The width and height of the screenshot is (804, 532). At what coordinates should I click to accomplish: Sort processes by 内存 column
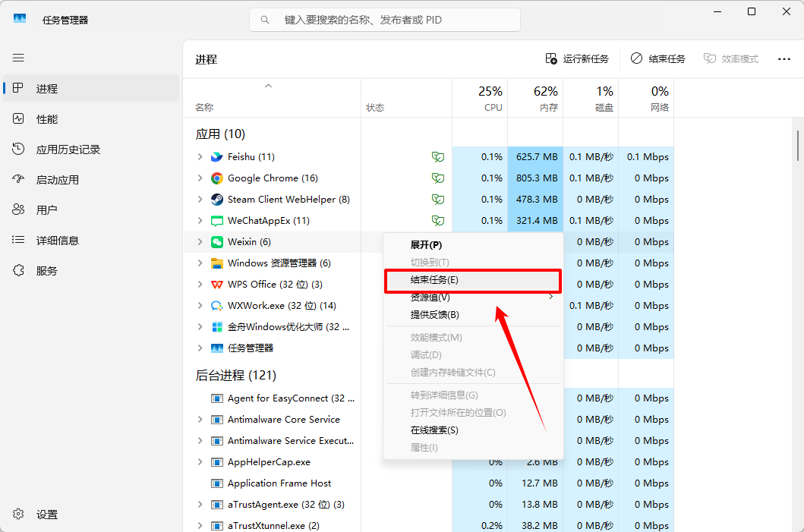(x=535, y=99)
